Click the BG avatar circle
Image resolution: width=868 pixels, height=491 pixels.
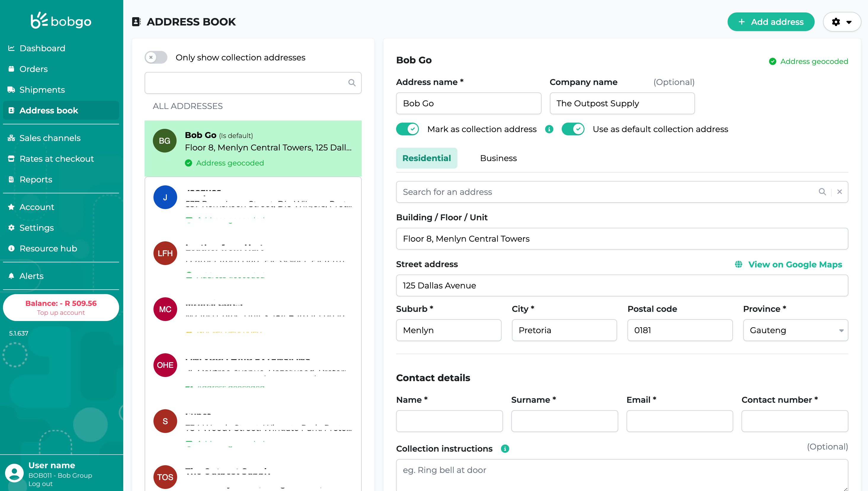[165, 141]
